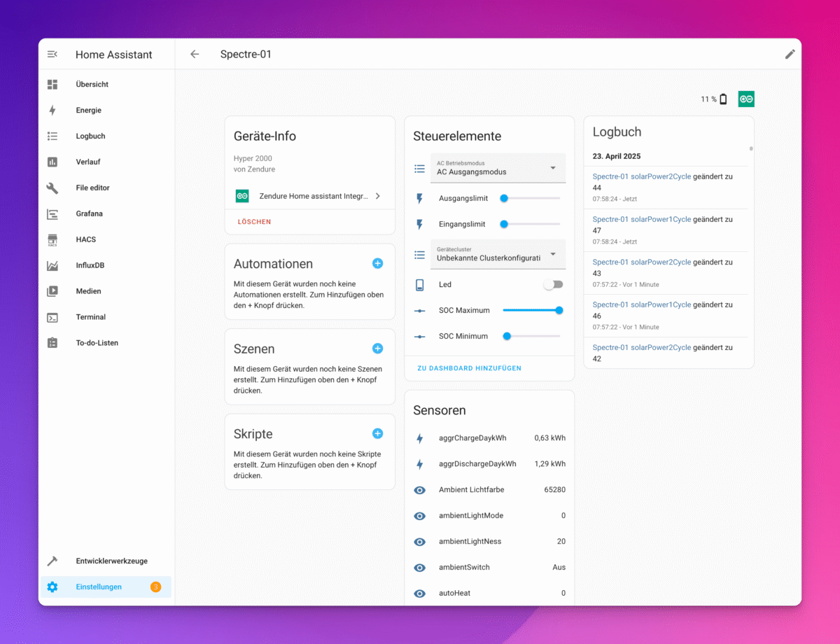Edit device name with the pencil icon
This screenshot has width=840, height=644.
[790, 55]
